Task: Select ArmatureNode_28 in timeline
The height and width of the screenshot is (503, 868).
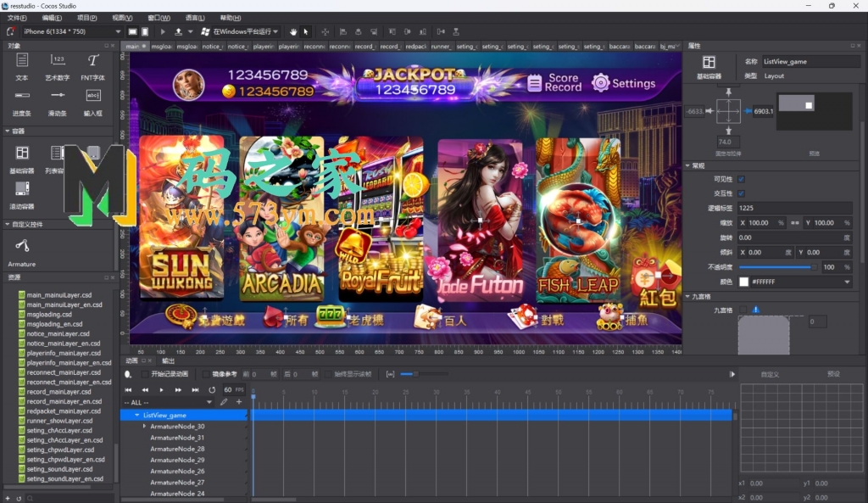Action: coord(177,449)
